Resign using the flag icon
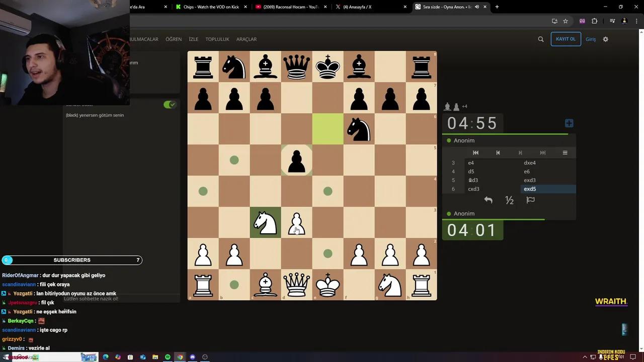 [x=530, y=200]
